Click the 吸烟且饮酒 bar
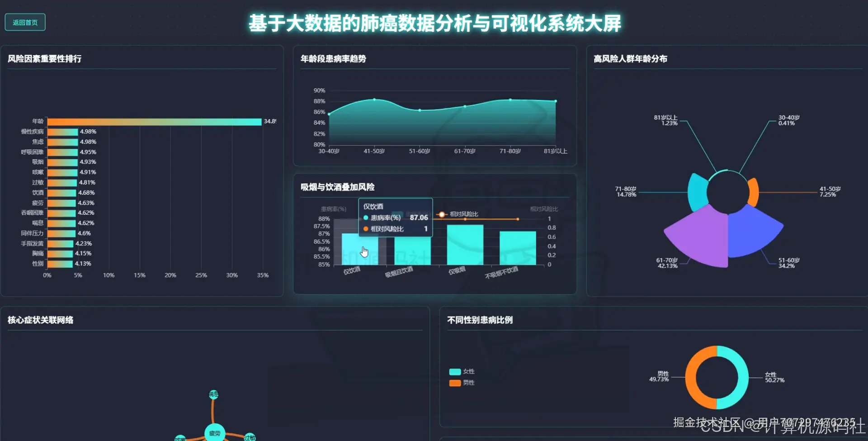Image resolution: width=868 pixels, height=441 pixels. (x=414, y=251)
